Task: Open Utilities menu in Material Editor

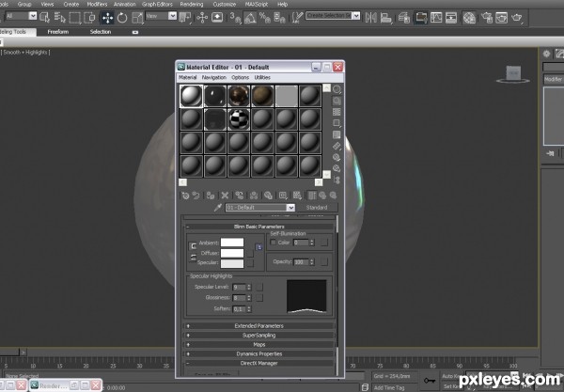Action: point(262,77)
